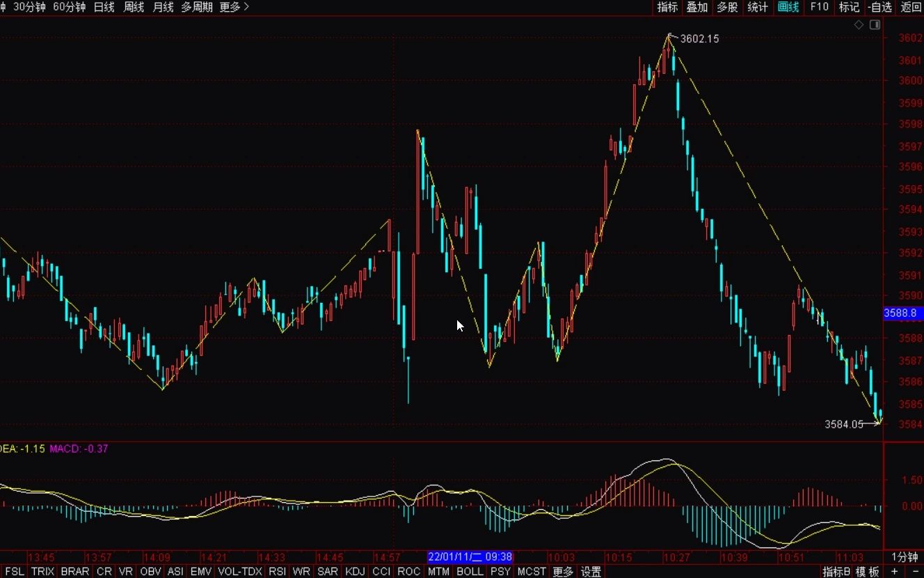Screen dimensions: 924x578
Task: Click the 1分钟 period label
Action: pyautogui.click(x=905, y=557)
